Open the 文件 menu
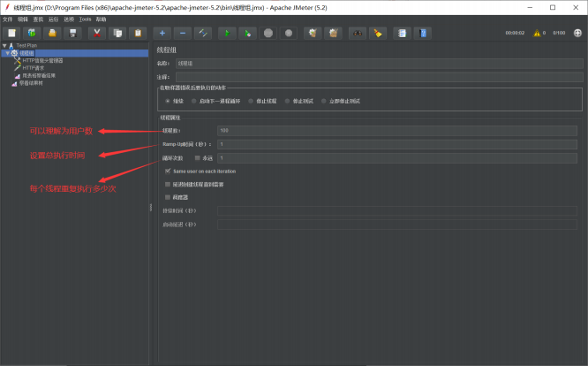Viewport: 588px width, 366px height. pyautogui.click(x=8, y=19)
